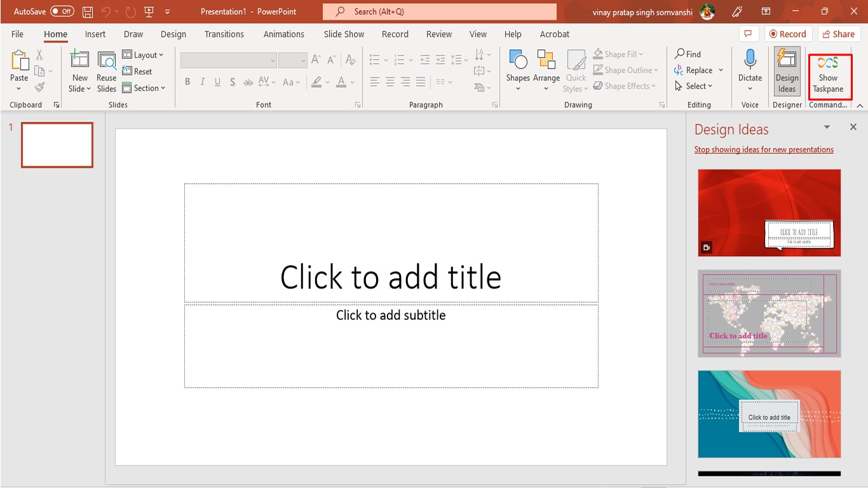
Task: Open the Slide Show tab
Action: (344, 34)
